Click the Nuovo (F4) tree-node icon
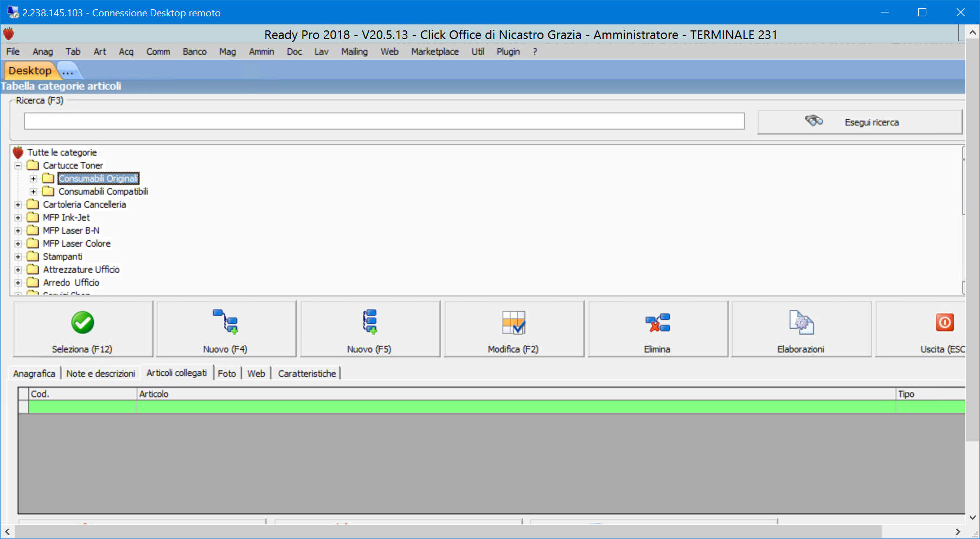This screenshot has height=539, width=980. (226, 322)
